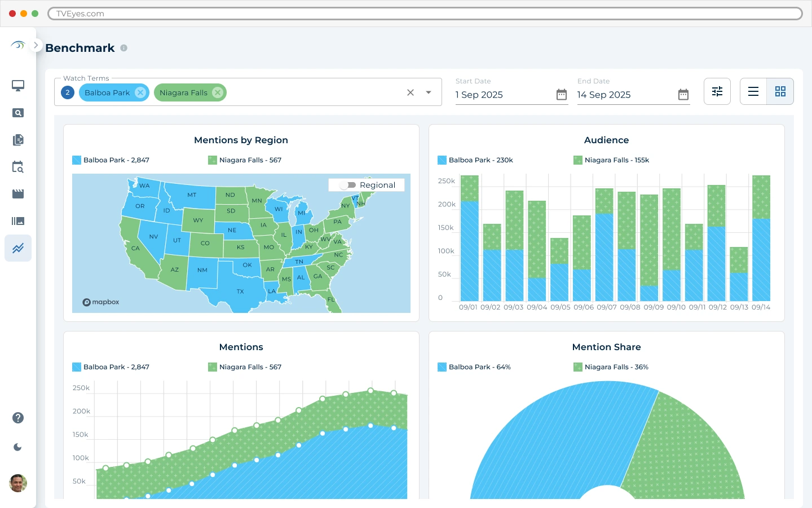Expand the Watch Terms dropdown arrow
The height and width of the screenshot is (508, 812).
(x=429, y=92)
